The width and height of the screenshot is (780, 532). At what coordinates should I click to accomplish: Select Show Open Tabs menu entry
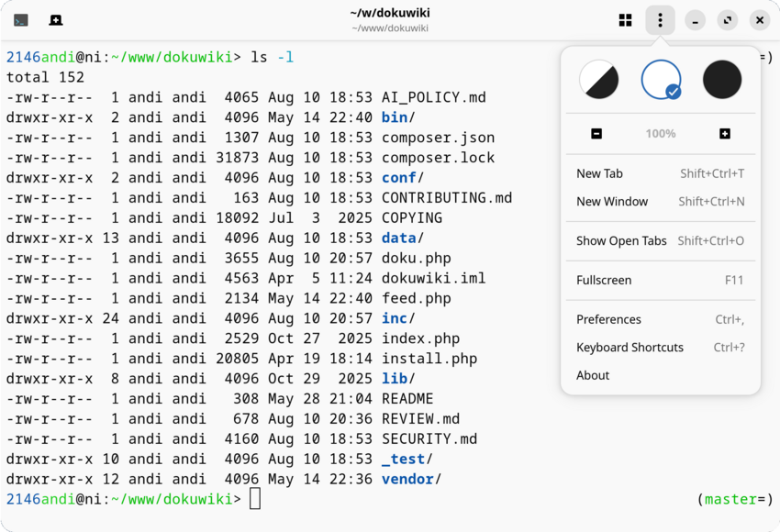tap(661, 240)
